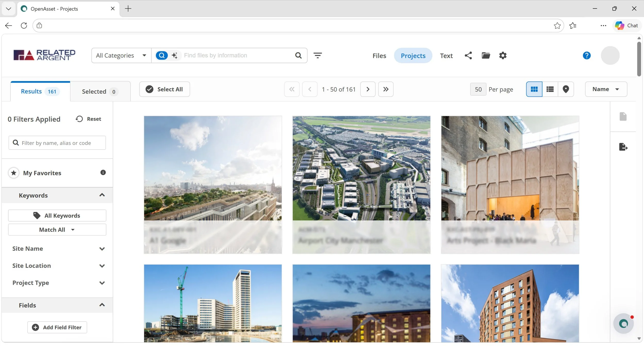This screenshot has width=644, height=362.
Task: Bookmark page with the star icon
Action: (557, 25)
